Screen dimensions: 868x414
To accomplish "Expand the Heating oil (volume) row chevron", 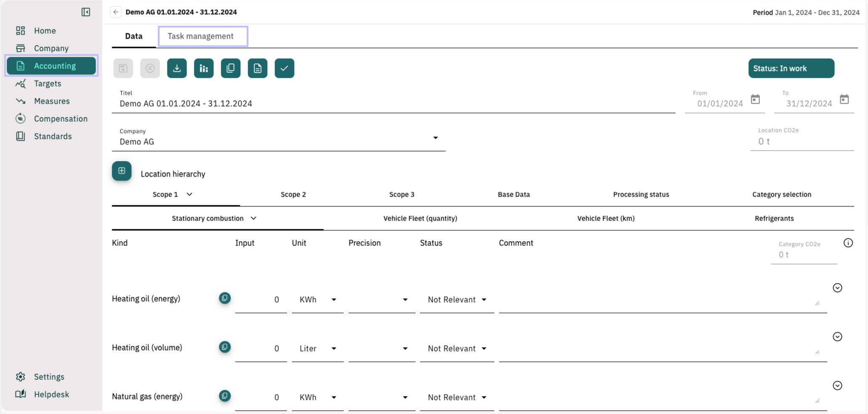I will (837, 337).
